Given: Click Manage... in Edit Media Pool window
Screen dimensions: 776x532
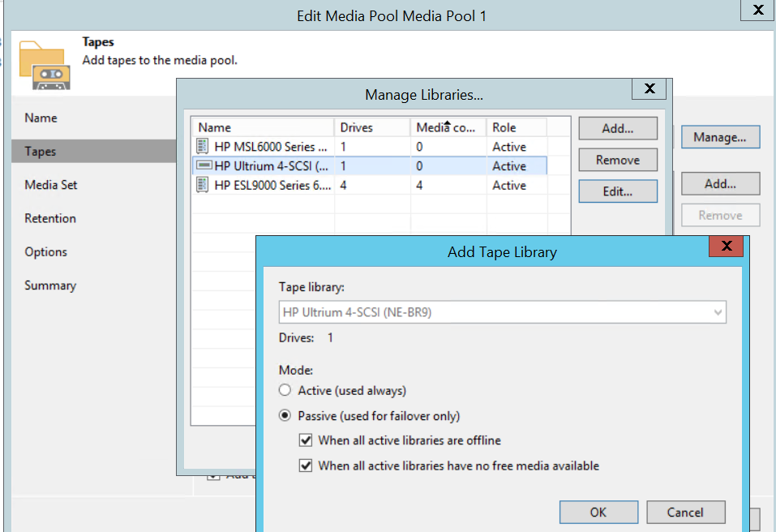Looking at the screenshot, I should point(720,137).
